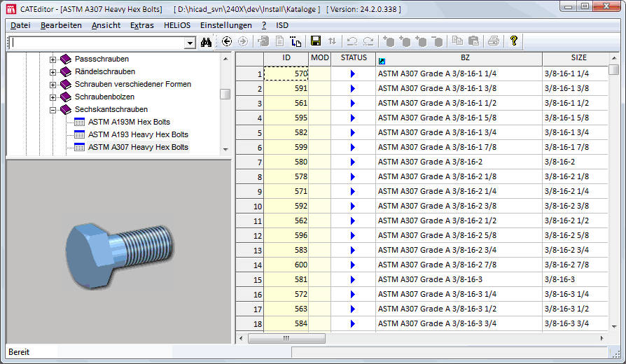This screenshot has height=364, width=626.
Task: Open the HELiOS menu
Action: coord(176,25)
